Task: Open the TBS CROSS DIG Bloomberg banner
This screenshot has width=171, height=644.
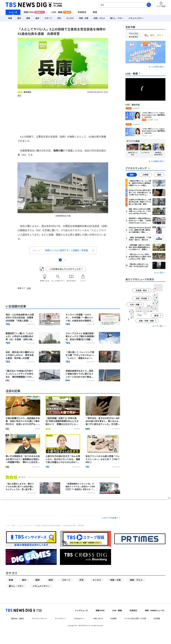Action: [85, 557]
